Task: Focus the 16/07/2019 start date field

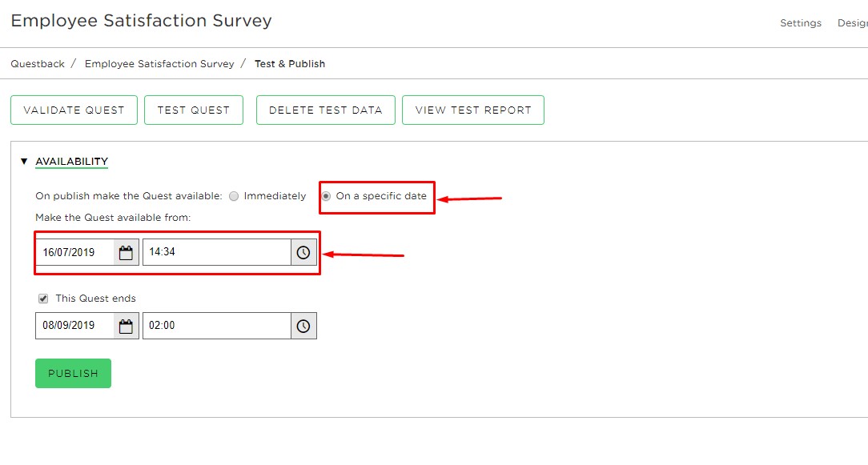Action: [x=75, y=252]
